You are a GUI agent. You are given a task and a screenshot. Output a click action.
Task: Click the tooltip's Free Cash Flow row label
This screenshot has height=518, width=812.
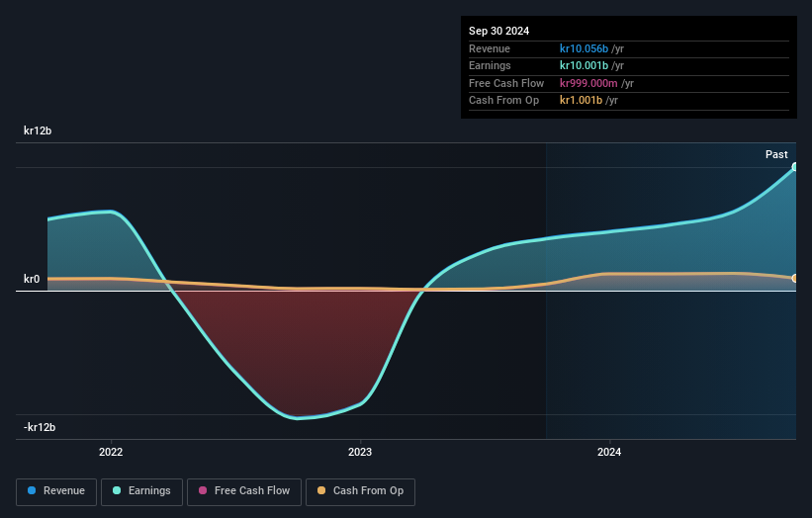pyautogui.click(x=506, y=83)
